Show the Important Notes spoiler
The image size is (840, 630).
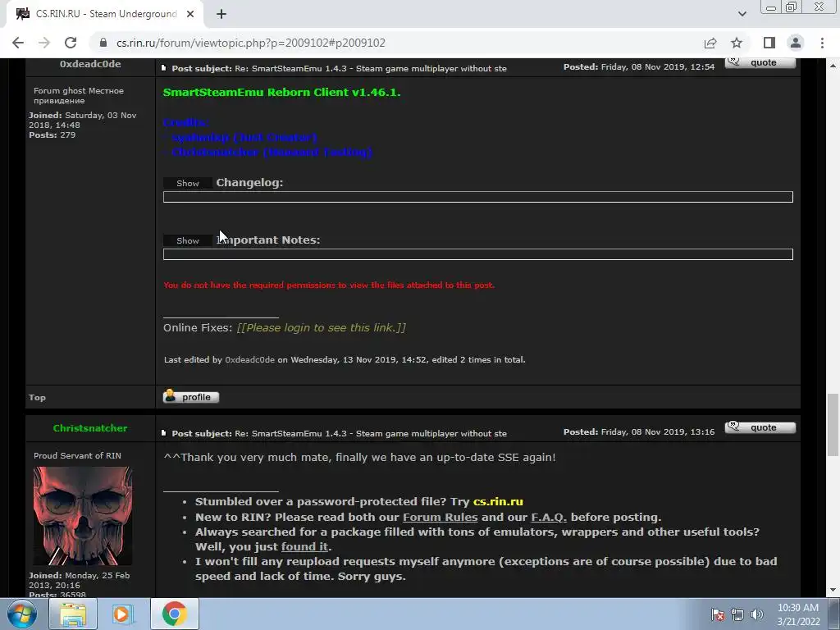[188, 240]
